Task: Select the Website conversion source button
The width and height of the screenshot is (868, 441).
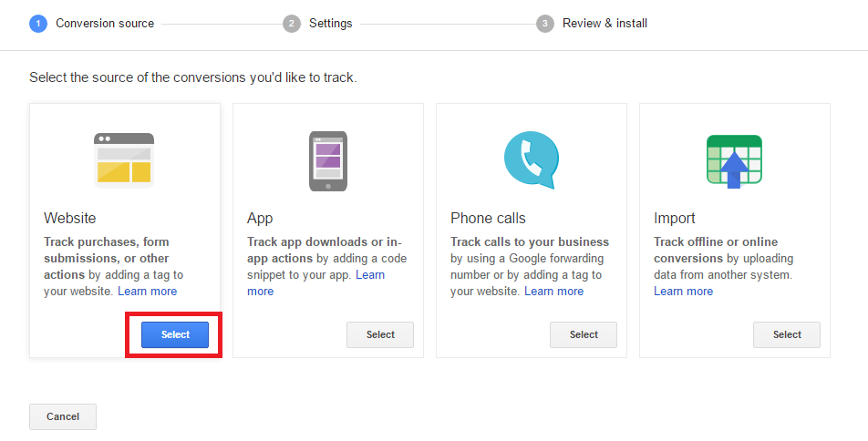Action: (x=175, y=334)
